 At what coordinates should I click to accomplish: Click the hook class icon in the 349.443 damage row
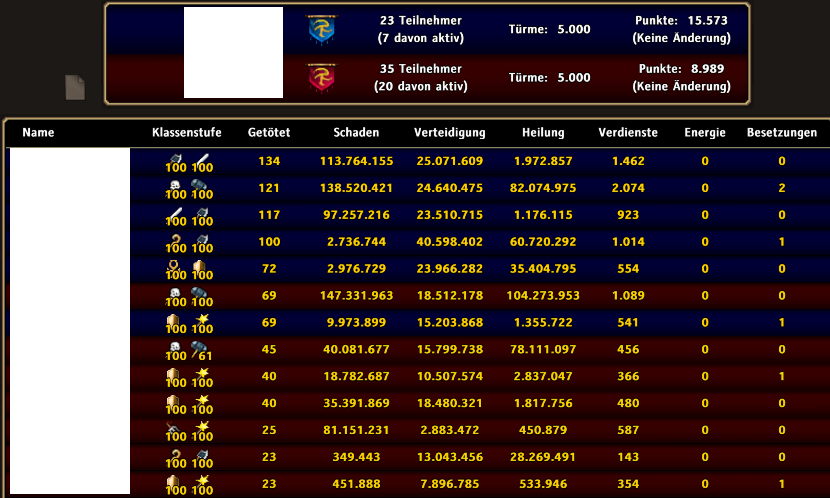[x=175, y=454]
